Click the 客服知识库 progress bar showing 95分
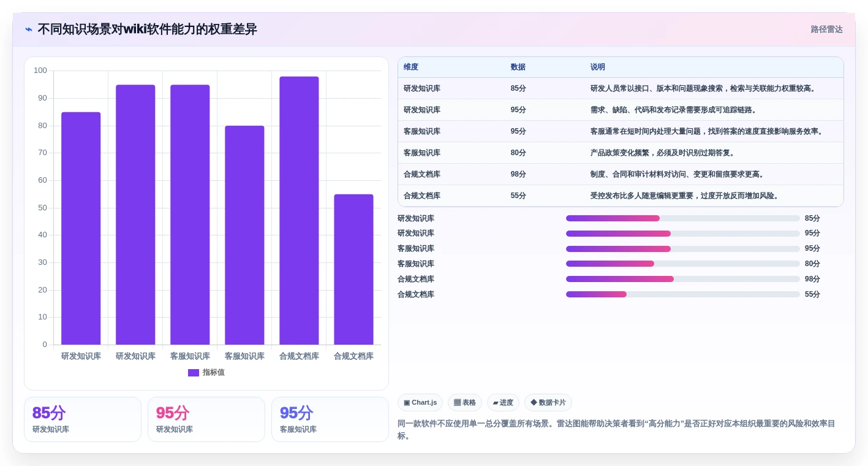The width and height of the screenshot is (868, 466). click(683, 249)
